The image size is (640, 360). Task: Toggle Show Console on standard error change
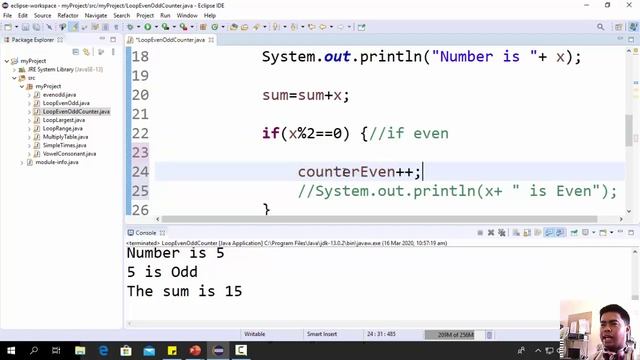tap(560, 233)
